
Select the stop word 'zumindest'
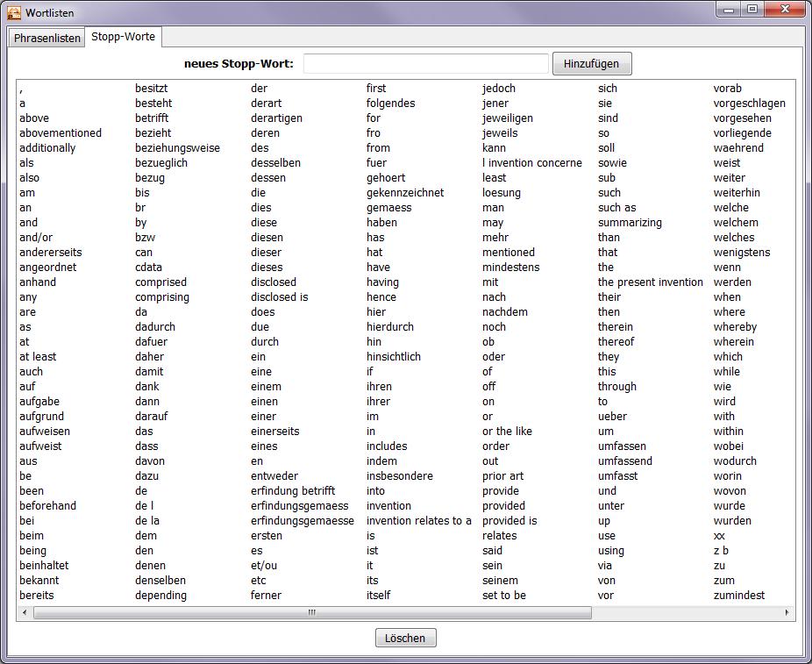point(739,596)
